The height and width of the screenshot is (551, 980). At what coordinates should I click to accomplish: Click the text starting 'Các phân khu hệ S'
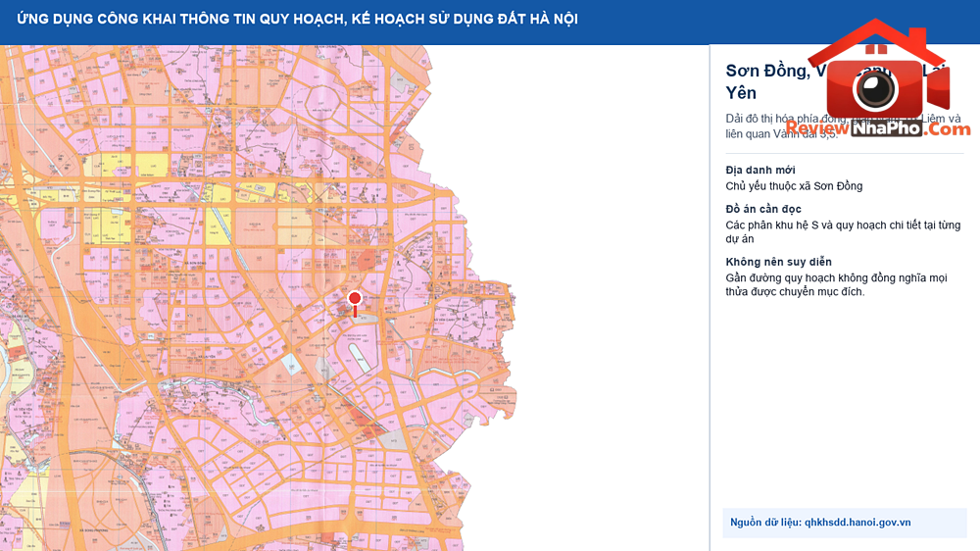coord(843,232)
